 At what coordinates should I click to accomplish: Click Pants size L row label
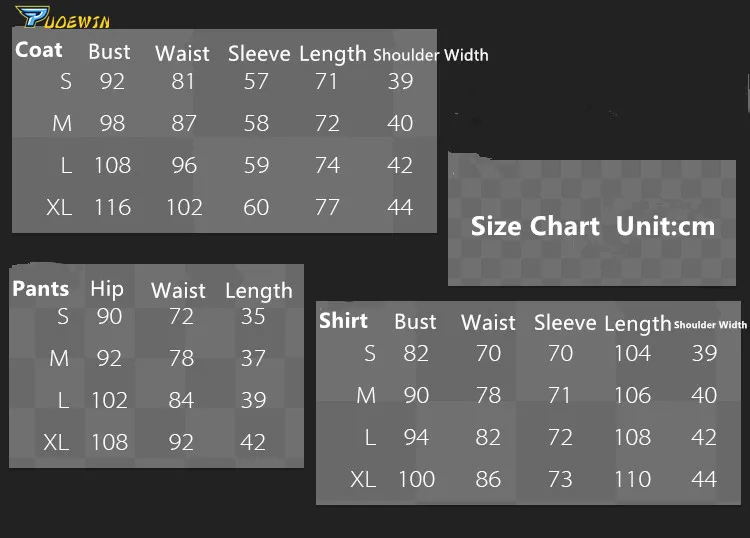(x=63, y=400)
